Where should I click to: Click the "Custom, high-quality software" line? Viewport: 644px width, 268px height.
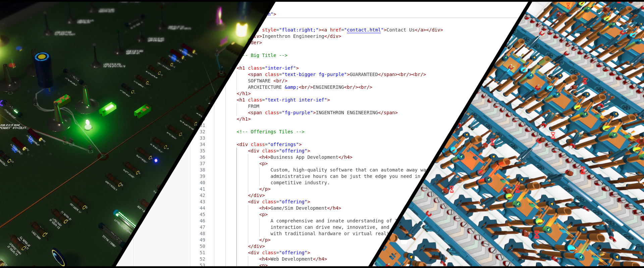(x=348, y=170)
